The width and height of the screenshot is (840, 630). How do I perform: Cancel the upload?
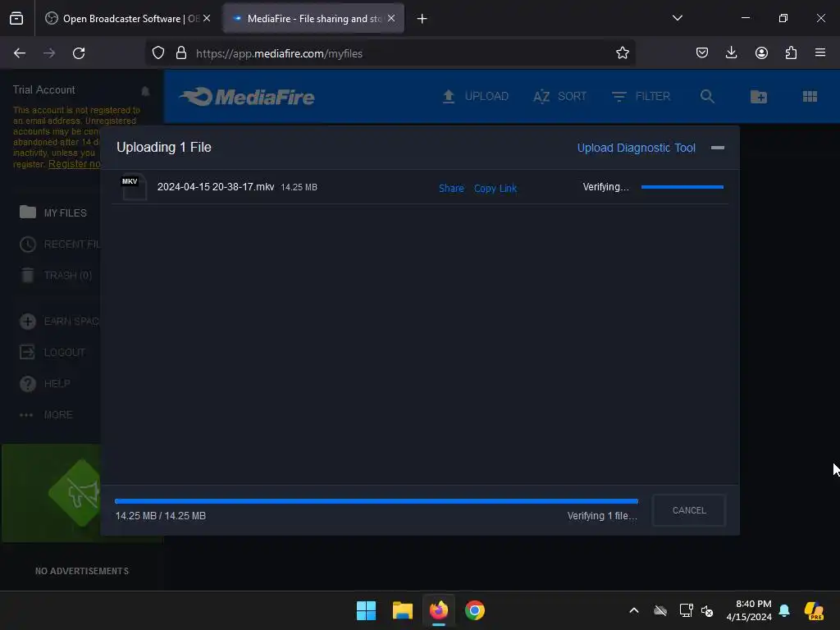(689, 510)
